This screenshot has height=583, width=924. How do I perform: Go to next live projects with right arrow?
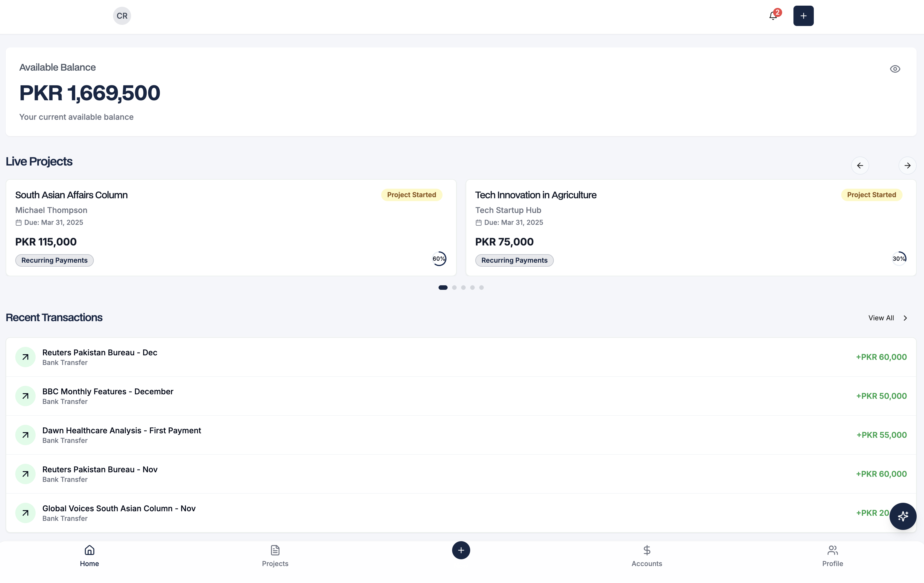click(908, 165)
